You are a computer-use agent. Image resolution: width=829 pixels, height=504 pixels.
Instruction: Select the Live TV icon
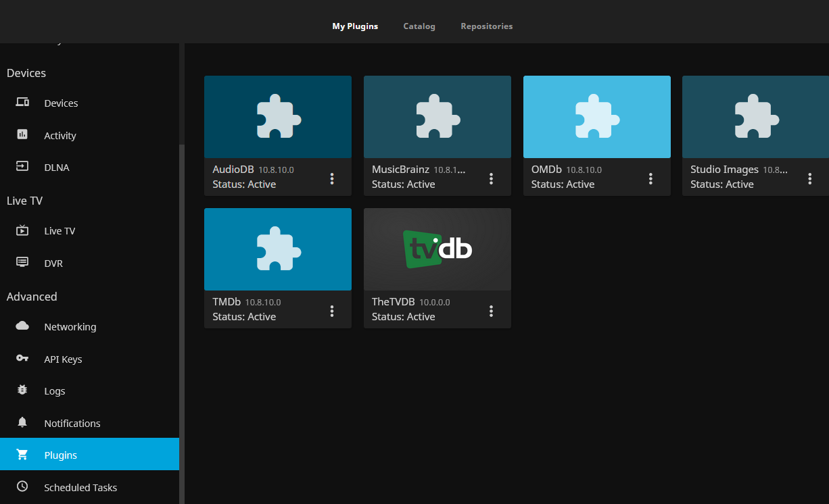pyautogui.click(x=22, y=230)
